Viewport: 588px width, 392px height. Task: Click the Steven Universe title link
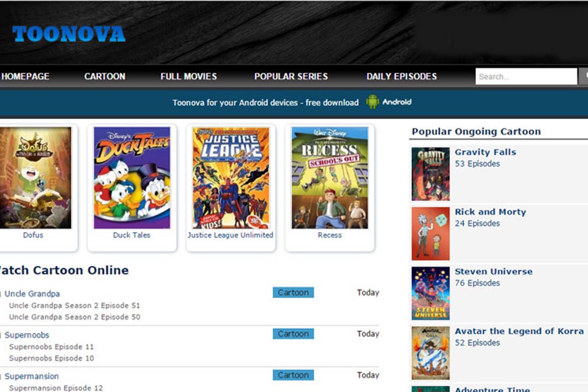(x=494, y=271)
